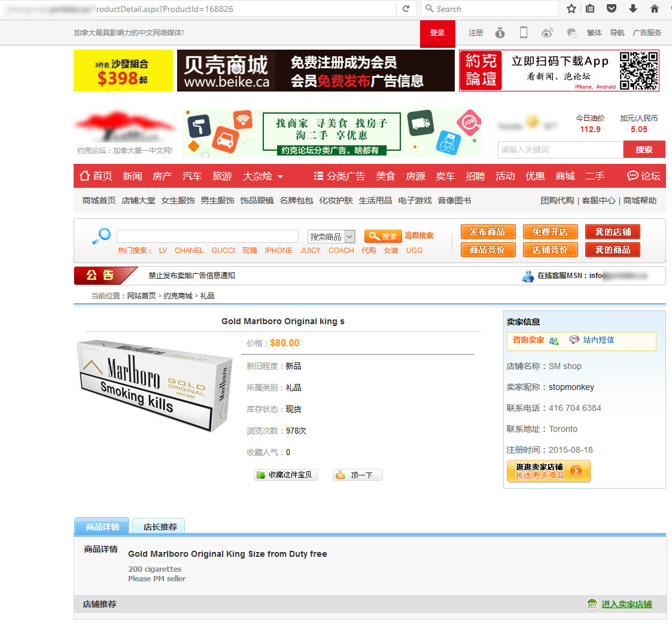Click the 免费开店 button
Viewport: 672px width, 625px height.
click(551, 231)
